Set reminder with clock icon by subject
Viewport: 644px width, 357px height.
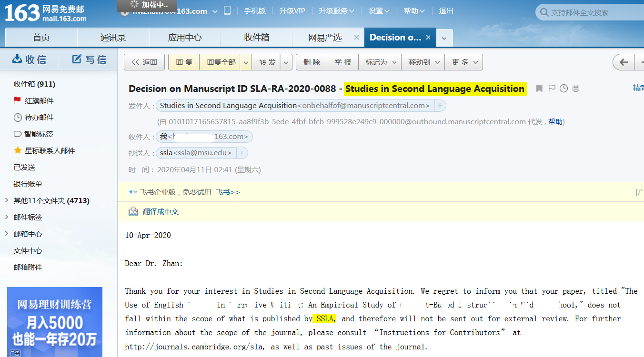click(x=563, y=89)
